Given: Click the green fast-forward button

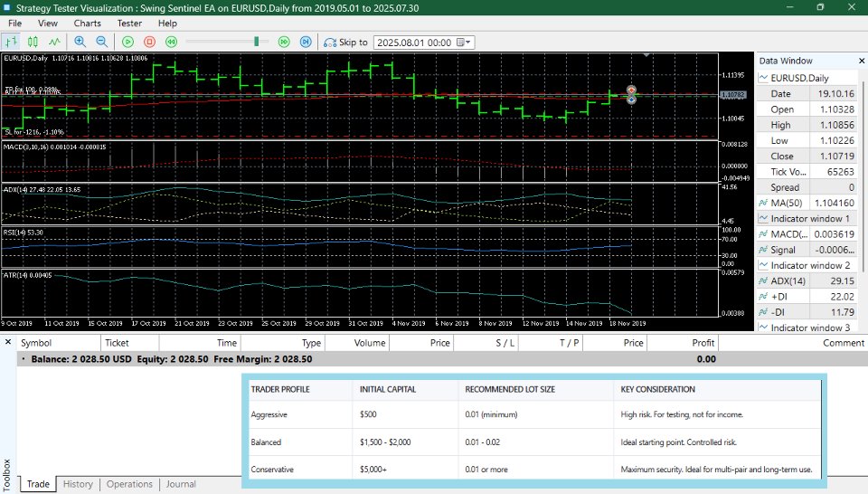Looking at the screenshot, I should tap(284, 43).
